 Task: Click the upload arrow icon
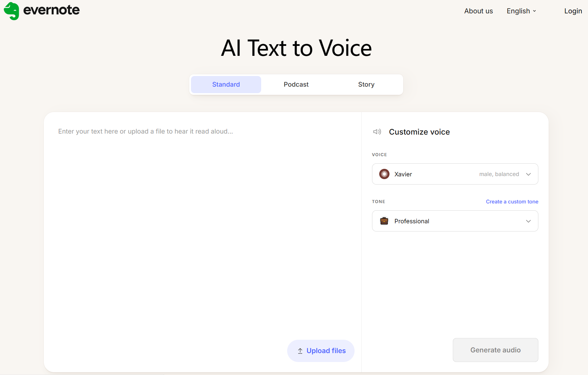300,351
